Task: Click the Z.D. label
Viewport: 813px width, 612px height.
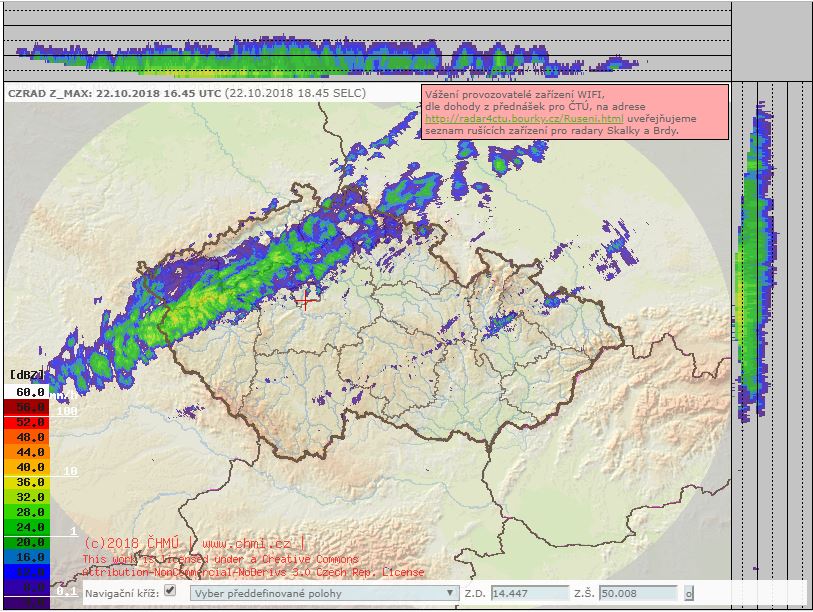Action: [474, 593]
